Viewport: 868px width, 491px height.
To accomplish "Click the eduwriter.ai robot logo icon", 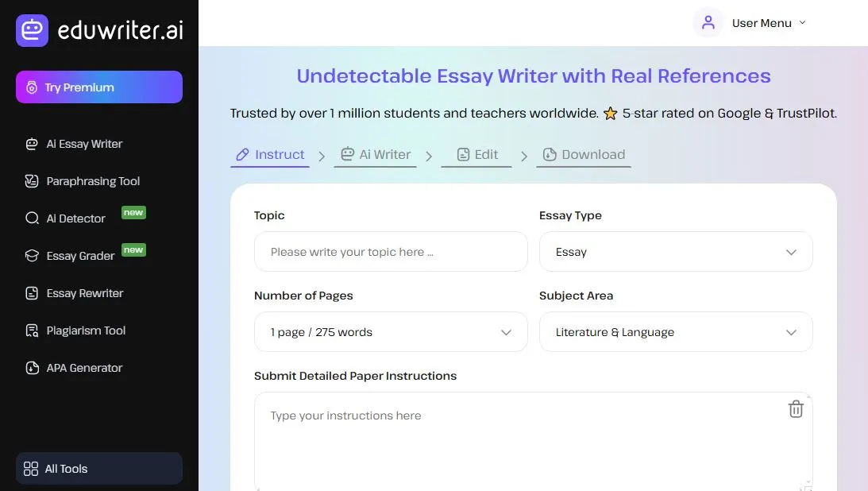I will point(32,30).
